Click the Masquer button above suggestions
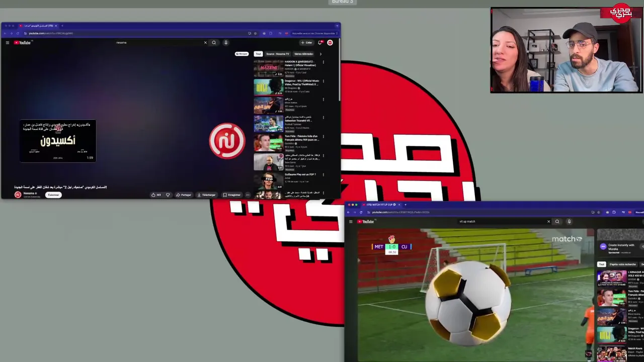Screen dimensions: 644x362 click(242, 54)
